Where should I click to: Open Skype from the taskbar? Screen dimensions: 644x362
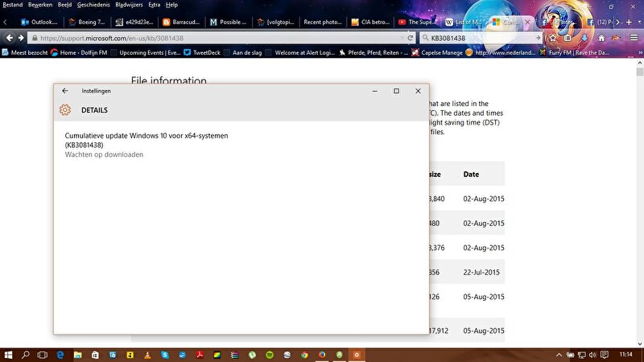164,354
